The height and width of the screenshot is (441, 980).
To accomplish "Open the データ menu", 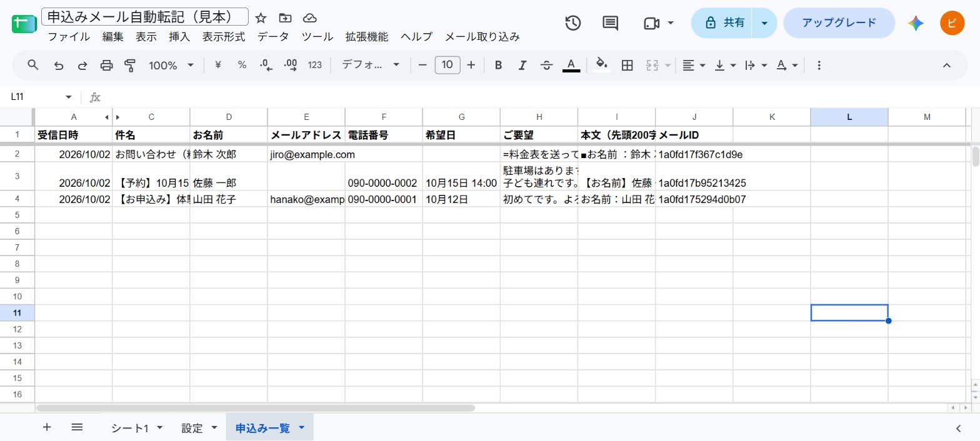I will coord(273,37).
